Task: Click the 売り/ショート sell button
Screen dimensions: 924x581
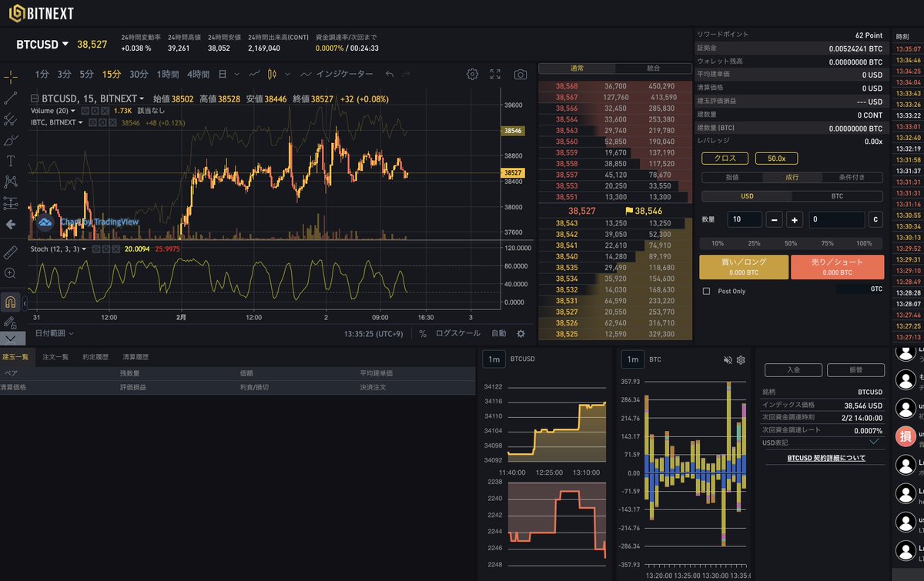Action: (x=837, y=267)
